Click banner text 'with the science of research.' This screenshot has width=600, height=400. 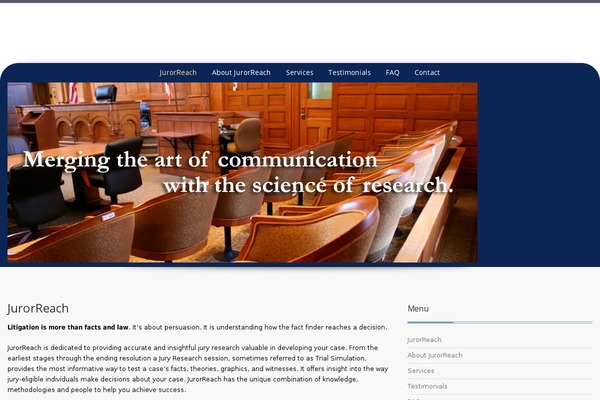(308, 185)
